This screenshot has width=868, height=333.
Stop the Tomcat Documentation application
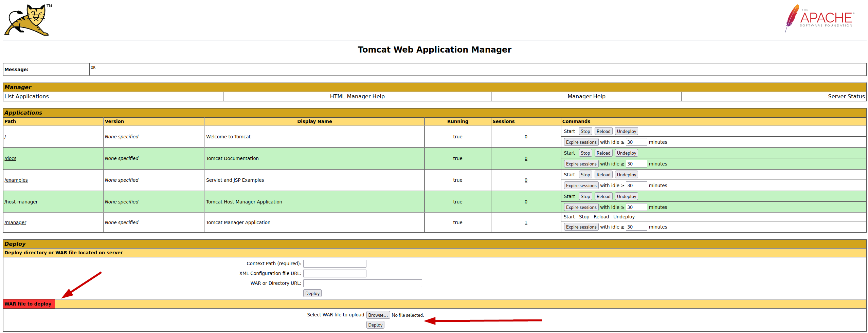pos(585,153)
